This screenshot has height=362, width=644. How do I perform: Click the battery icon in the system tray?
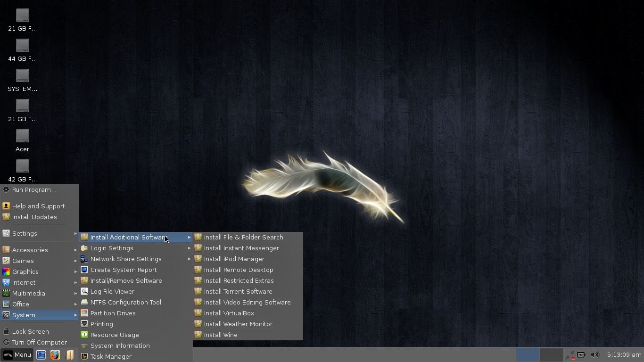581,355
